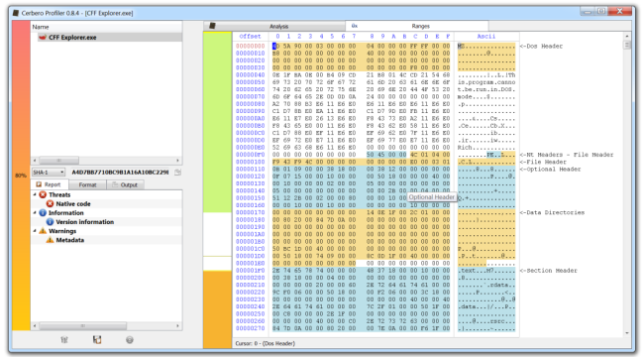The height and width of the screenshot is (357, 644).
Task: Click offset 00000170 row label
Action: click(250, 212)
